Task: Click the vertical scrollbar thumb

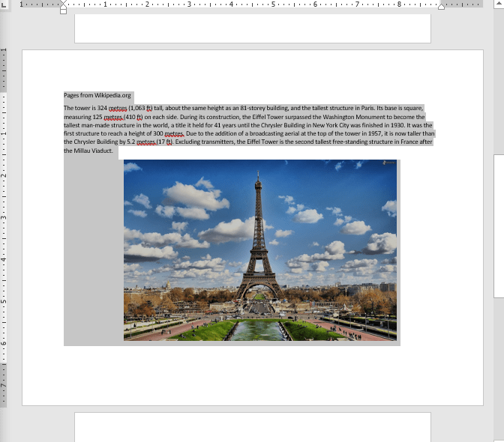Action: [499, 226]
